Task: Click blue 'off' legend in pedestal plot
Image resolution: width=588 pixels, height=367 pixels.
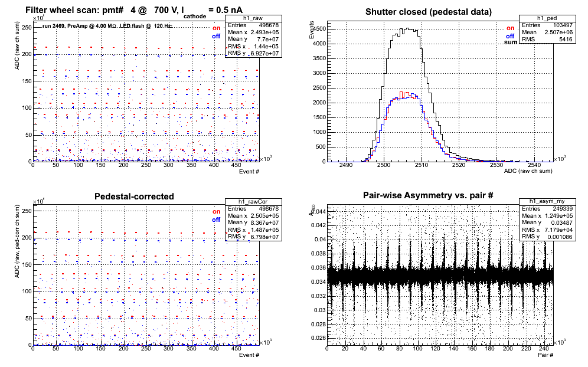Action: click(510, 36)
